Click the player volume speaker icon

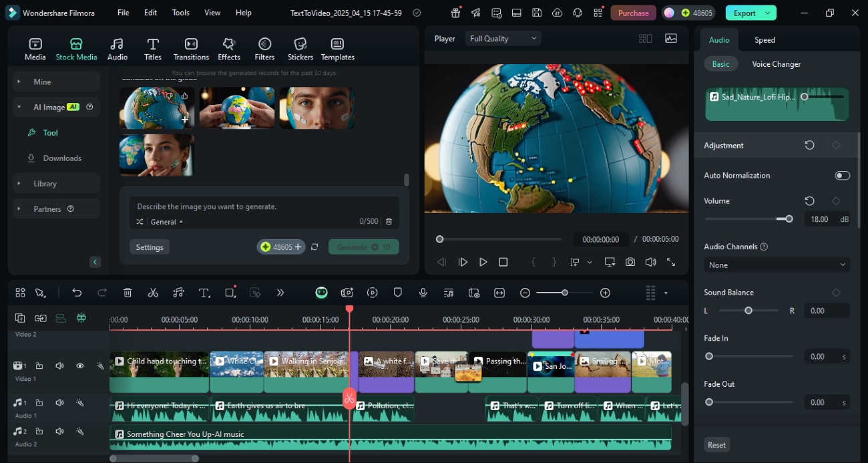click(x=650, y=263)
